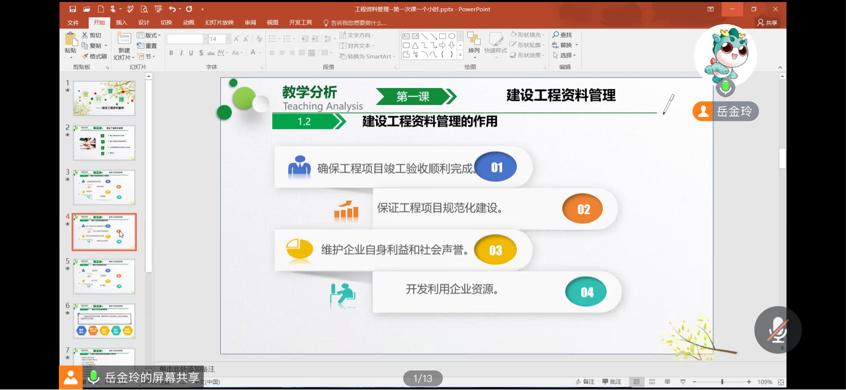Click the yellow 03 oval on the slide
The height and width of the screenshot is (390, 846).
tap(495, 250)
